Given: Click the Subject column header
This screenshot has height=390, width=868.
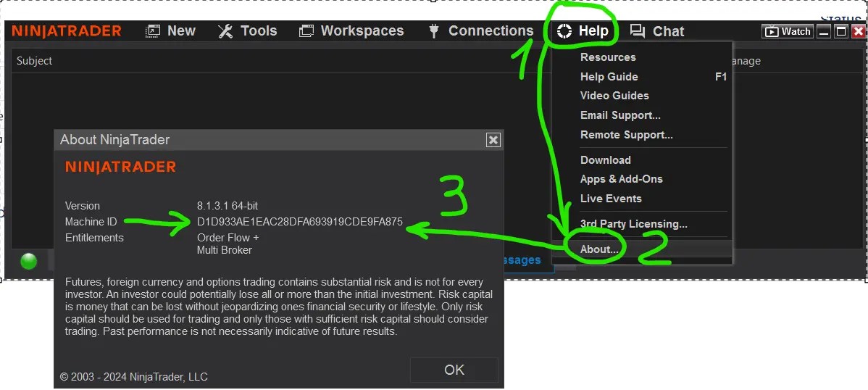Looking at the screenshot, I should point(34,61).
